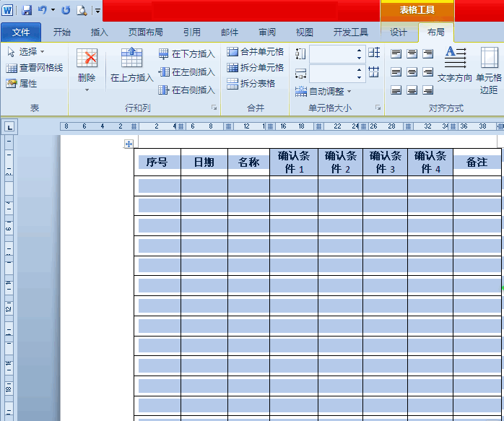The image size is (504, 421).
Task: Switch to the 开始 tab
Action: [x=61, y=32]
